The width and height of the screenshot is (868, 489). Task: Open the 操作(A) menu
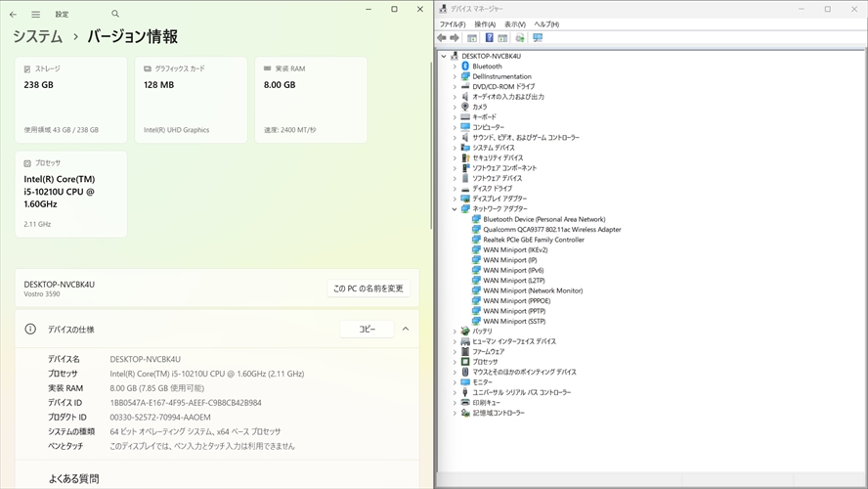[x=485, y=24]
